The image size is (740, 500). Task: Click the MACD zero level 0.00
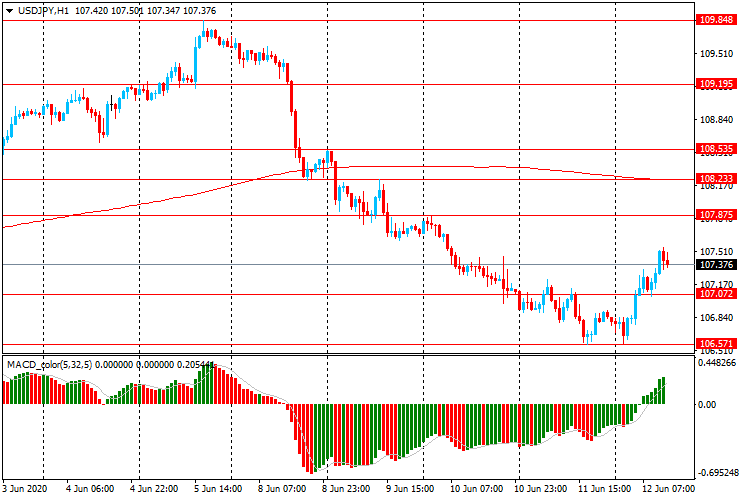[x=706, y=405]
